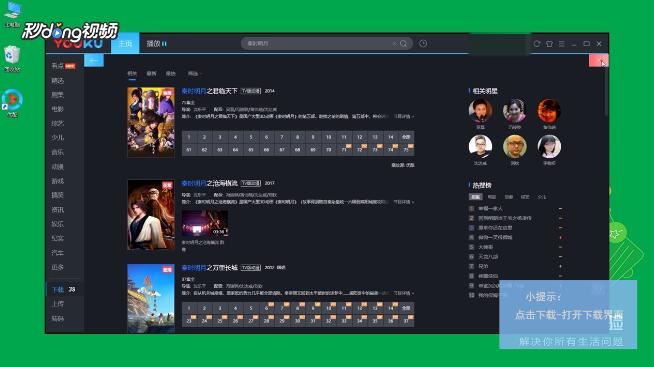
Task: Open the 下载 section in the sidebar
Action: coord(63,289)
